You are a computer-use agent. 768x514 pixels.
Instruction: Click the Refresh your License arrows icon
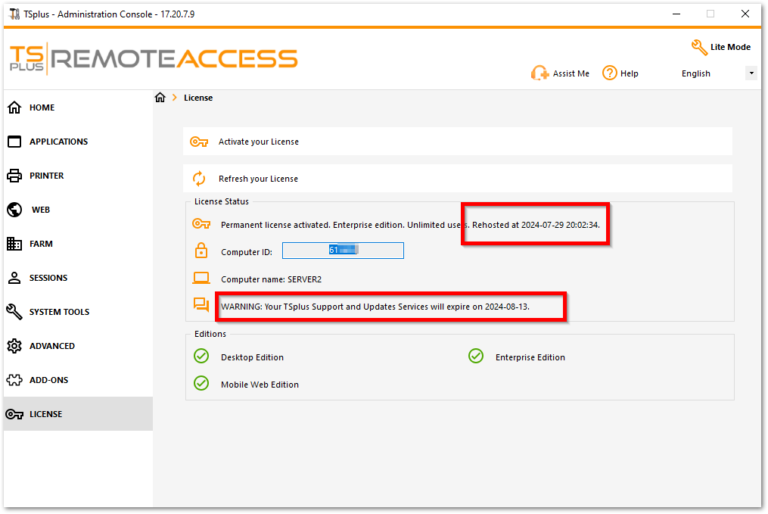tap(199, 179)
